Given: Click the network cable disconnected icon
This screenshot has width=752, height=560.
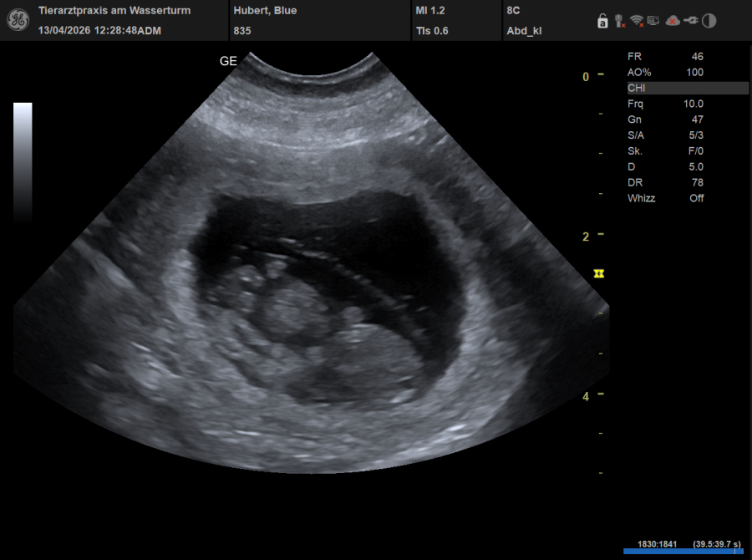Looking at the screenshot, I should point(619,21).
